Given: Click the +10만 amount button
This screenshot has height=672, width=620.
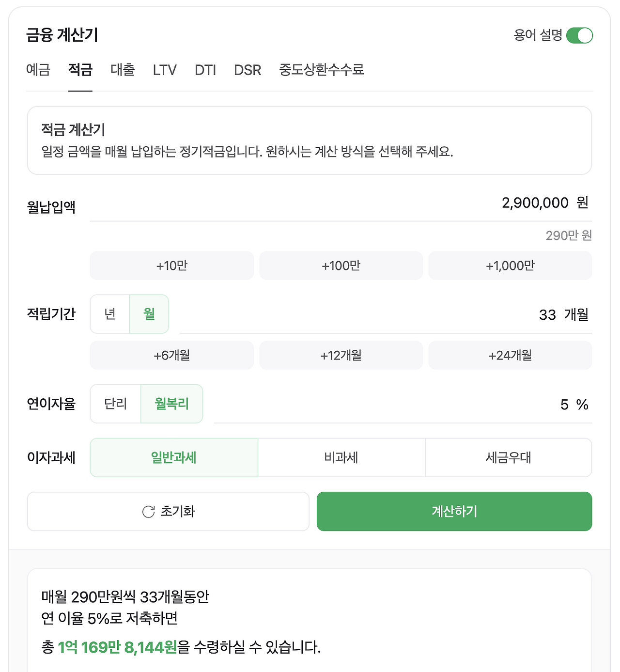Looking at the screenshot, I should tap(171, 266).
